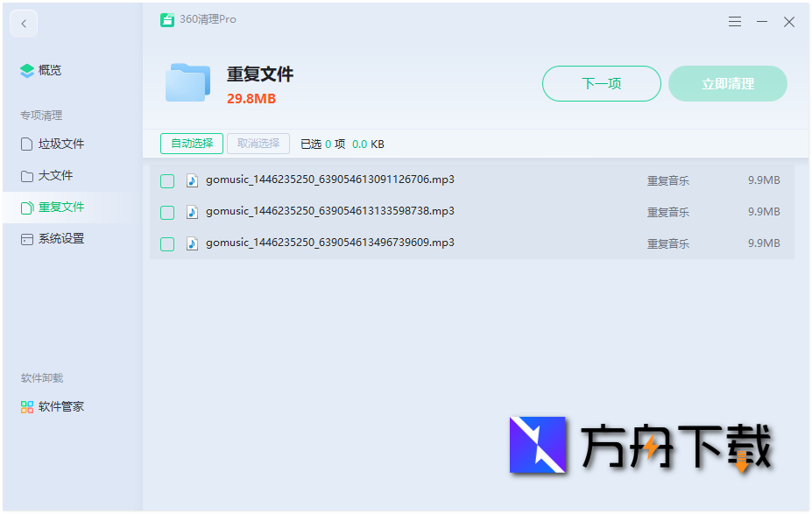Click the music note icon of the first mp3
This screenshot has width=812, height=514.
[x=193, y=180]
